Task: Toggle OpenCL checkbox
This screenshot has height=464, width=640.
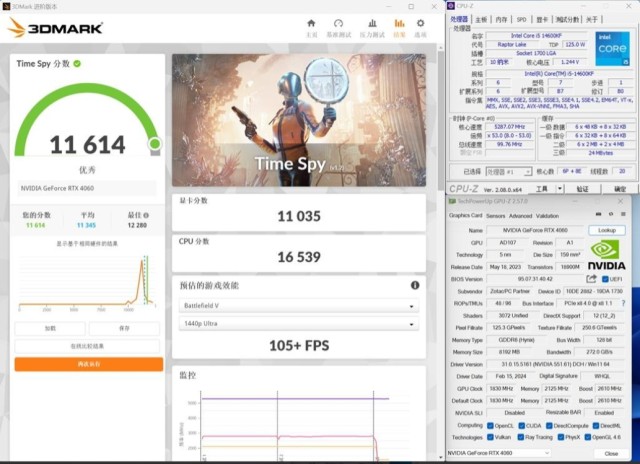Action: coord(490,426)
